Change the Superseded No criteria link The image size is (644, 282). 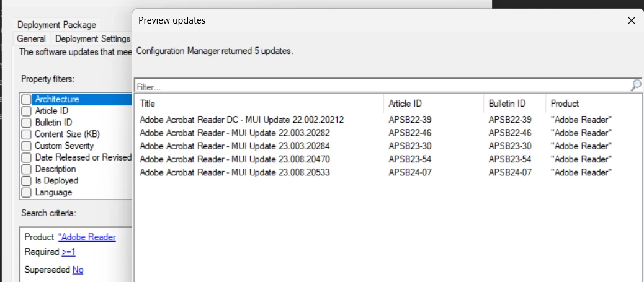tap(78, 270)
